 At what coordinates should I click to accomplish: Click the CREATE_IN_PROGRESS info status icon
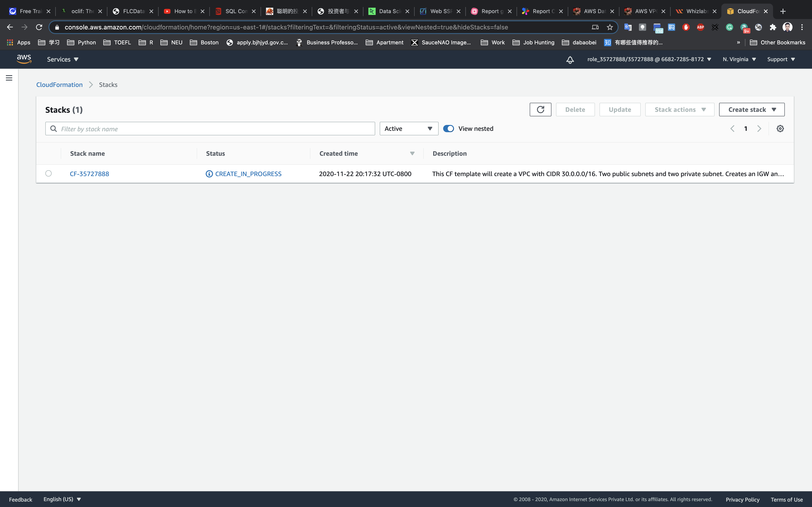pyautogui.click(x=209, y=174)
